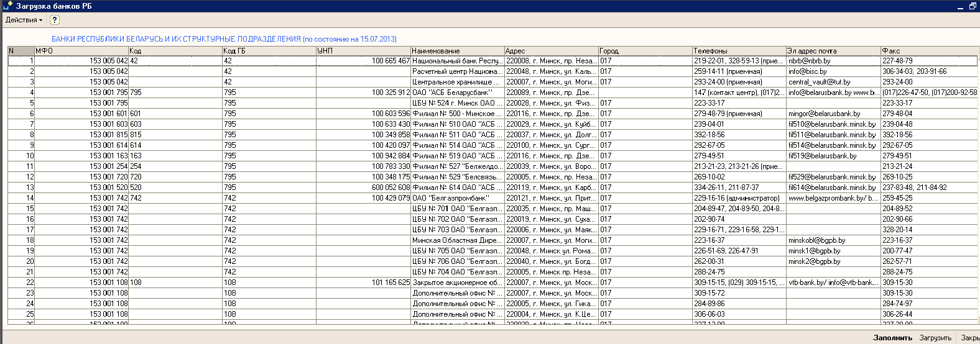The height and width of the screenshot is (344, 980).
Task: Click the Факс column header
Action: pos(930,51)
